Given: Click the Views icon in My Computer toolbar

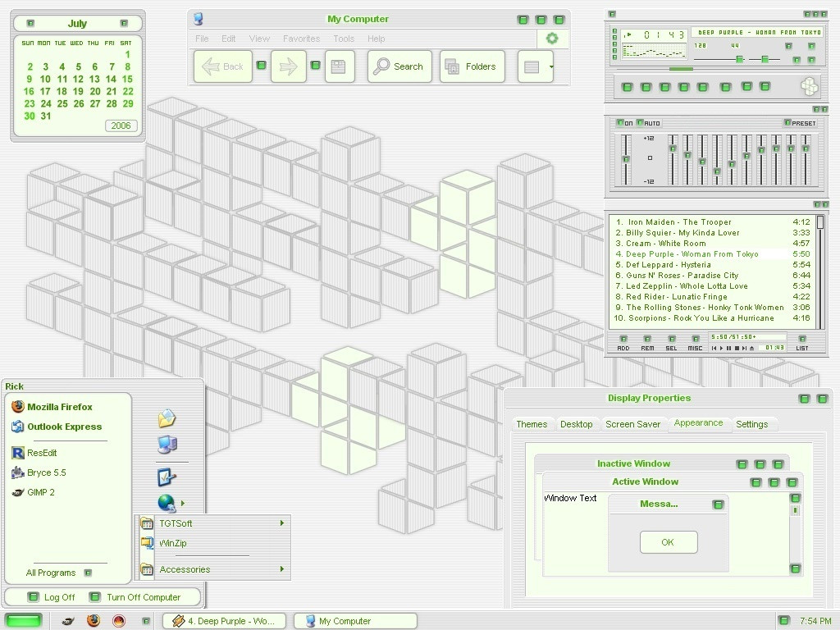Looking at the screenshot, I should pos(532,66).
